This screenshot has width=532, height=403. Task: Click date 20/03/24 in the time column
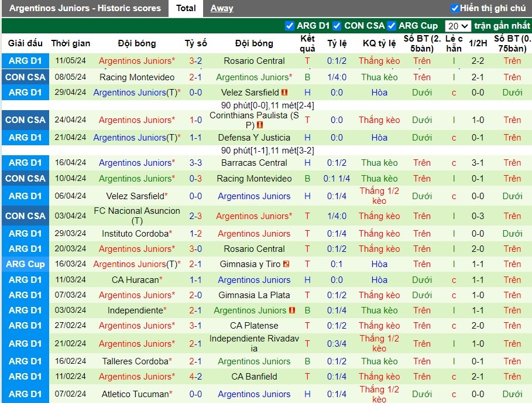click(70, 248)
